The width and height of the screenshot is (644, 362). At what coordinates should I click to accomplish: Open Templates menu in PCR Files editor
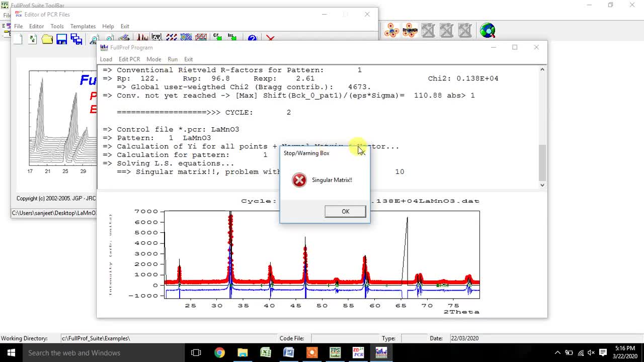pyautogui.click(x=83, y=26)
